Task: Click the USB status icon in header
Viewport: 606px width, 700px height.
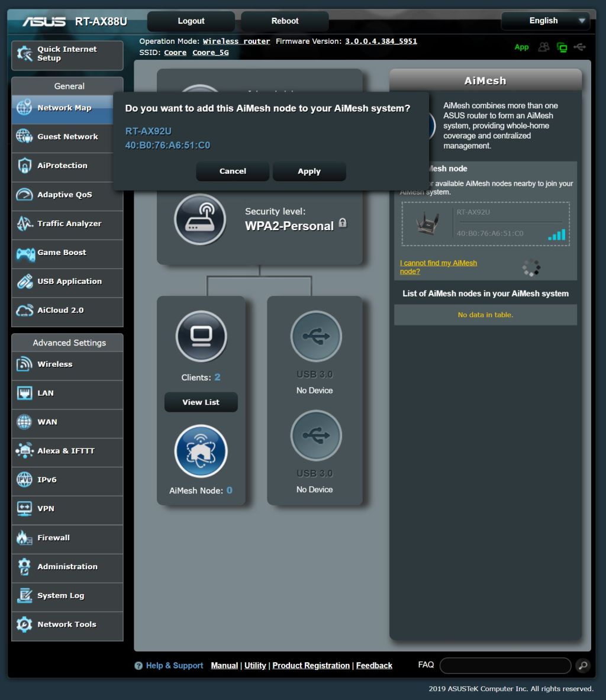Action: (x=579, y=47)
